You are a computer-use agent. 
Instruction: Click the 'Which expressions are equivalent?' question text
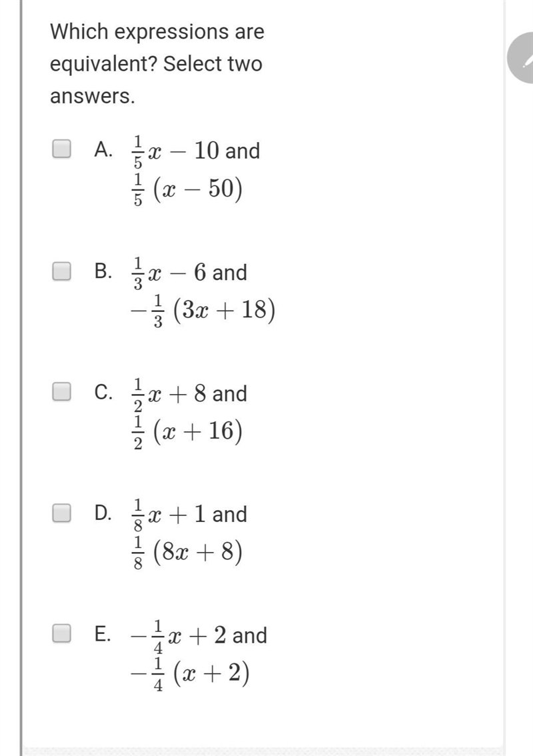(x=157, y=48)
